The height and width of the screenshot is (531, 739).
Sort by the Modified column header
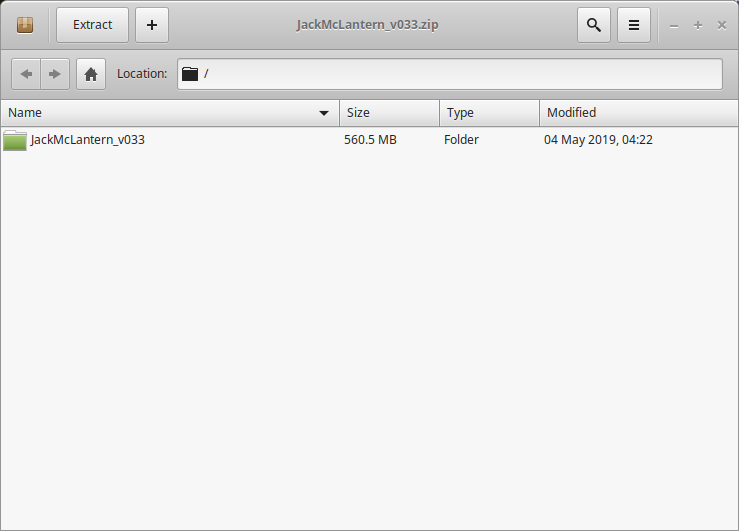(x=639, y=113)
